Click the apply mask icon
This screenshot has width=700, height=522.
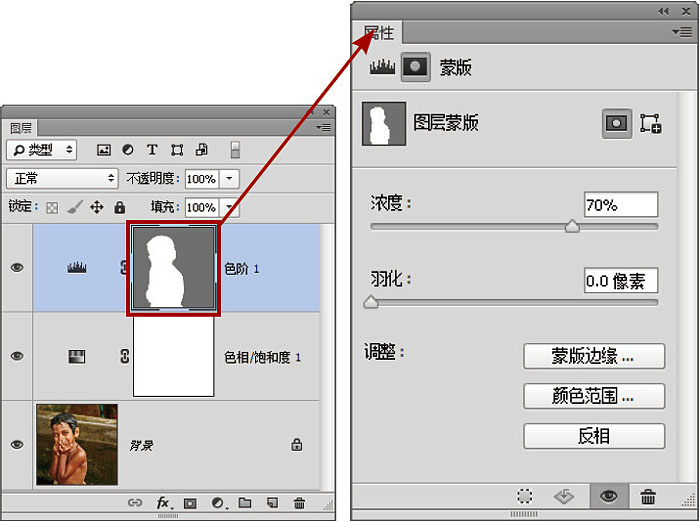(x=565, y=496)
